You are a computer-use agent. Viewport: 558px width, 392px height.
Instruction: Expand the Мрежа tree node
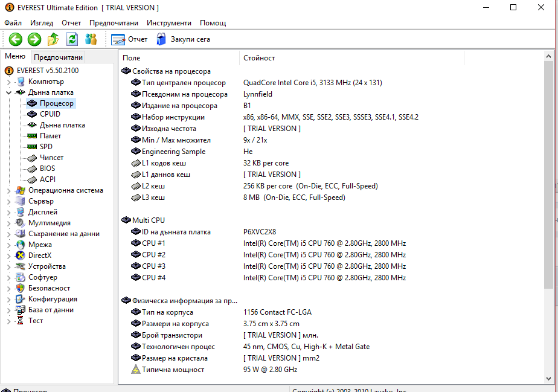pos(8,245)
